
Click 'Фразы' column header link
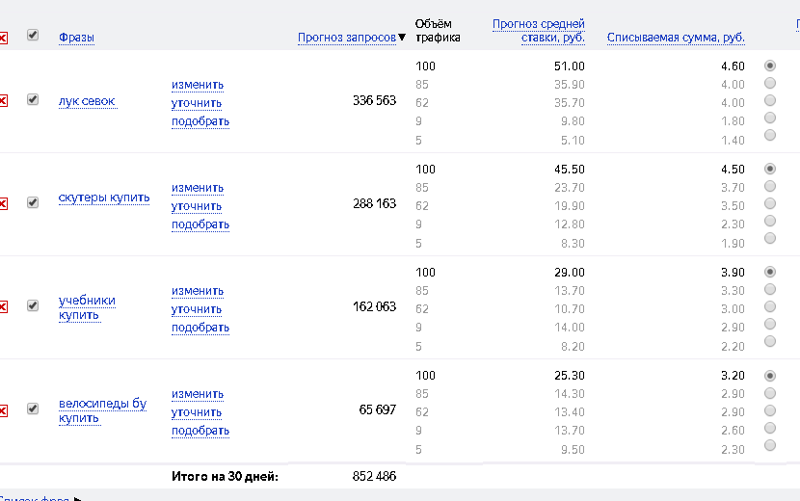click(77, 37)
